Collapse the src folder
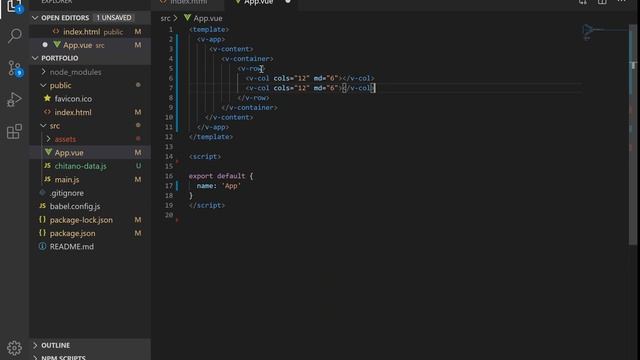The width and height of the screenshot is (640, 360). [x=43, y=126]
